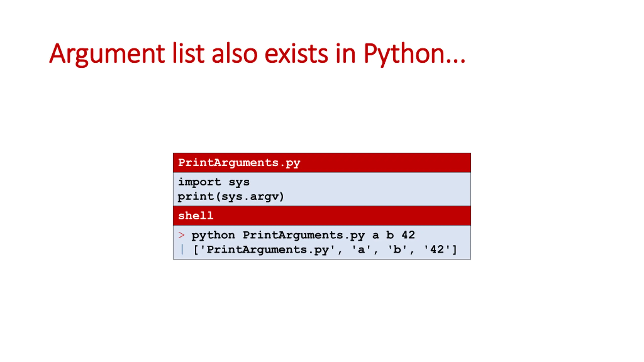Select the red shell header row
Viewport: 644px width, 362px height.
pos(321,216)
